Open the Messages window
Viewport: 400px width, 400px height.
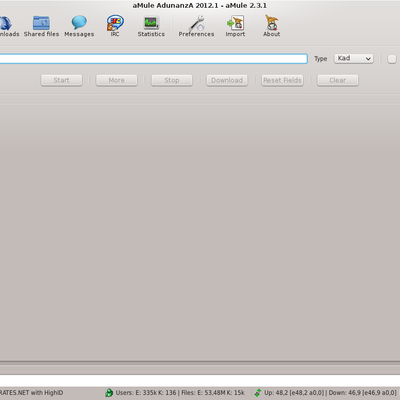pyautogui.click(x=79, y=26)
